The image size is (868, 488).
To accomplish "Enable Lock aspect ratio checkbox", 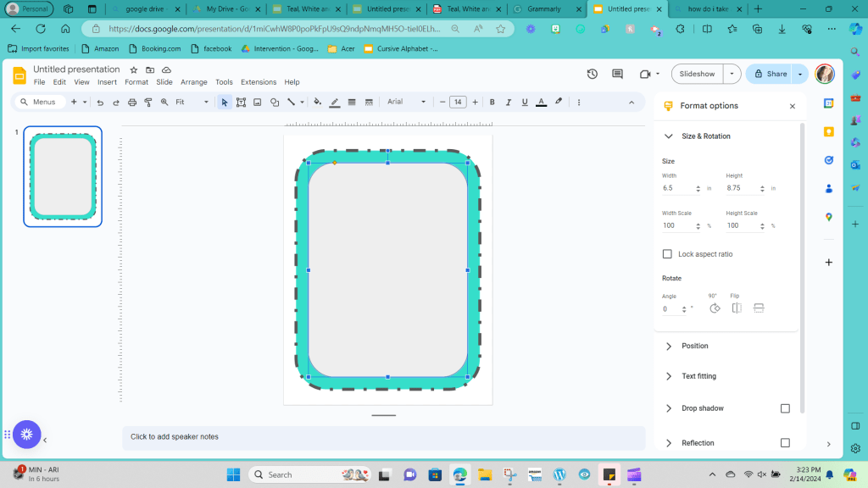I will (x=667, y=254).
